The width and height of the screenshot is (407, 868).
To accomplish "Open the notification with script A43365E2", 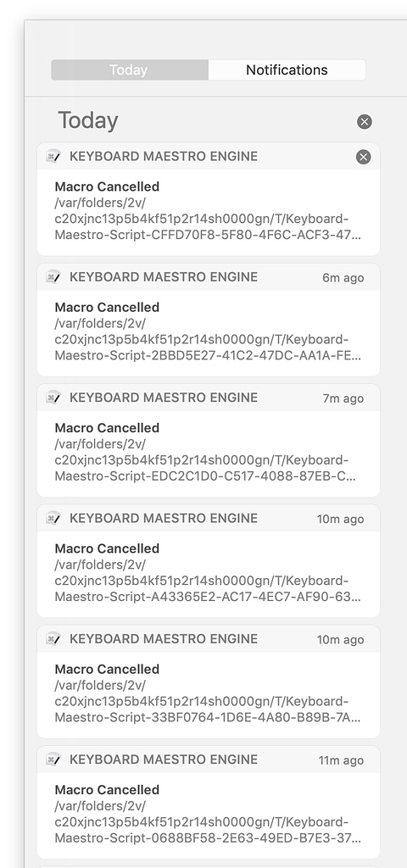I will click(209, 561).
